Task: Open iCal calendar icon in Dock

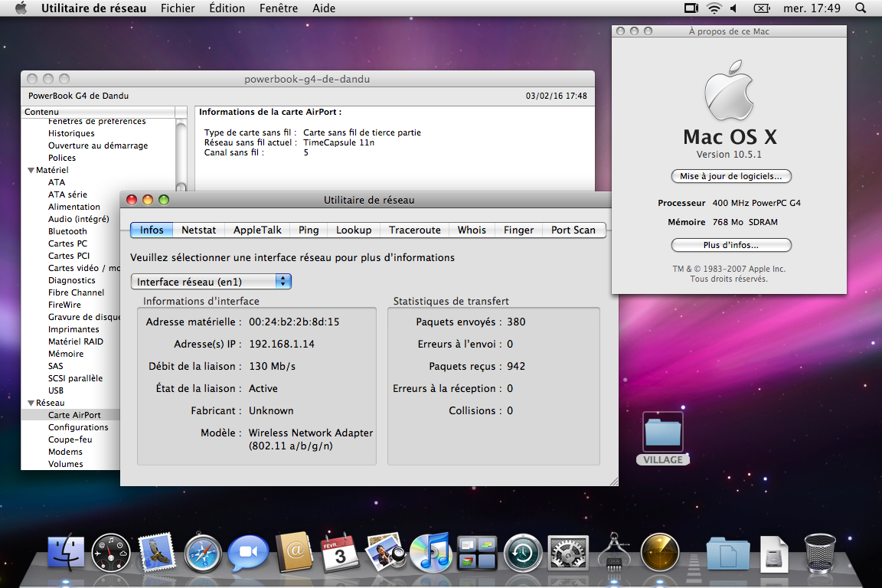Action: tap(340, 552)
